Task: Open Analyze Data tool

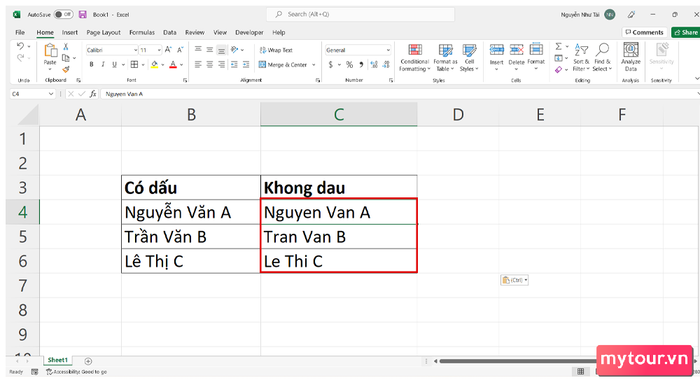Action: click(x=631, y=57)
